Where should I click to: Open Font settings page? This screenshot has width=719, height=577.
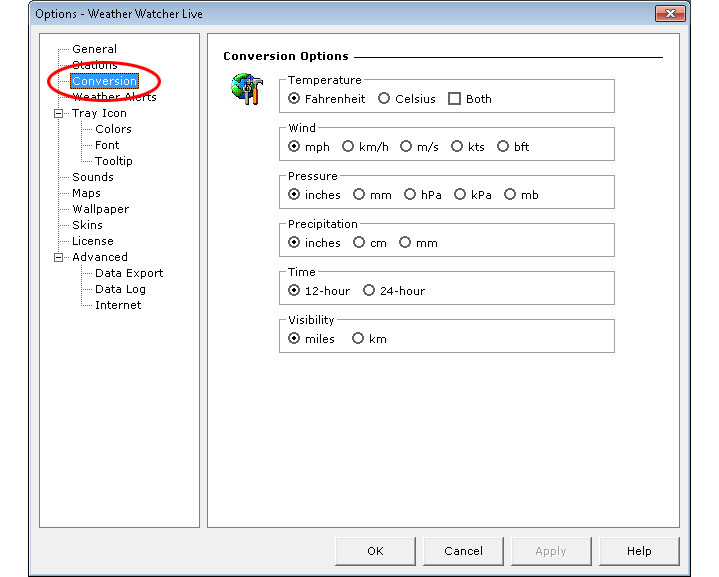[107, 145]
